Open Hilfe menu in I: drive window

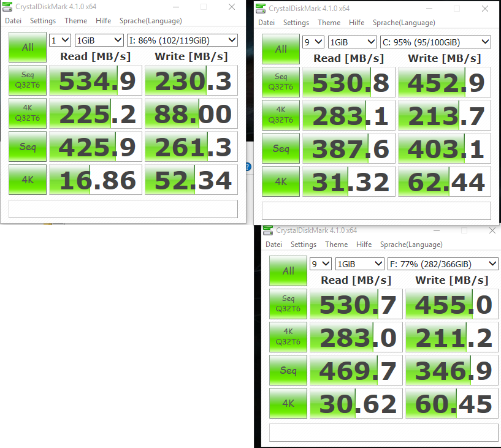(x=103, y=21)
